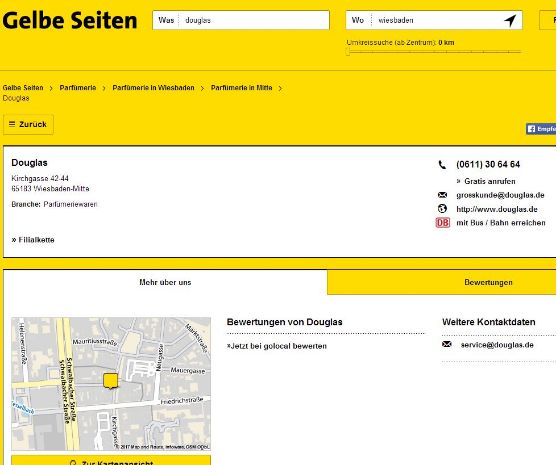Click the address Kirchgasse 42-44

tap(40, 178)
